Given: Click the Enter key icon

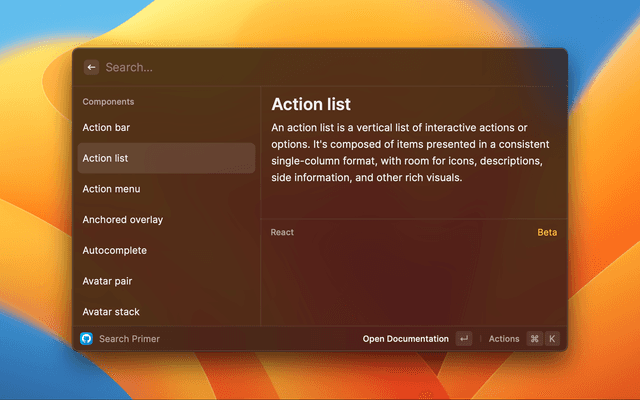Looking at the screenshot, I should click(x=463, y=339).
